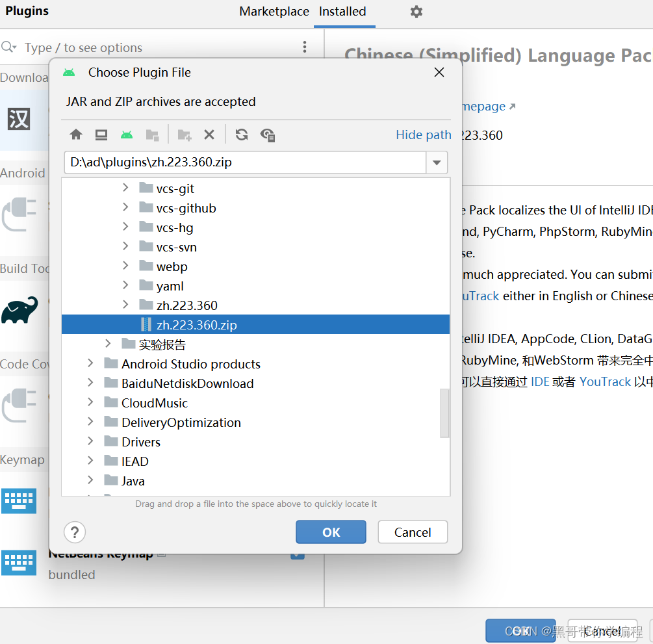
Task: Open the Plugins settings gear
Action: [416, 11]
